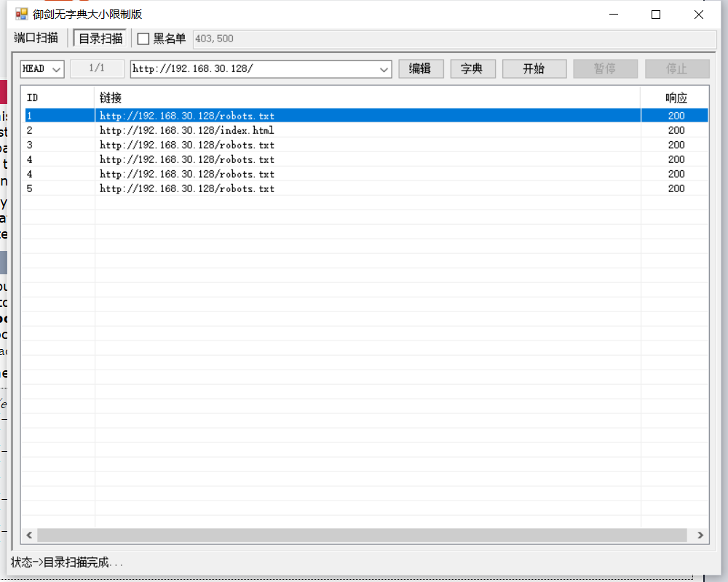This screenshot has width=728, height=582.
Task: Click ID cell 3 in the results list
Action: pos(30,145)
